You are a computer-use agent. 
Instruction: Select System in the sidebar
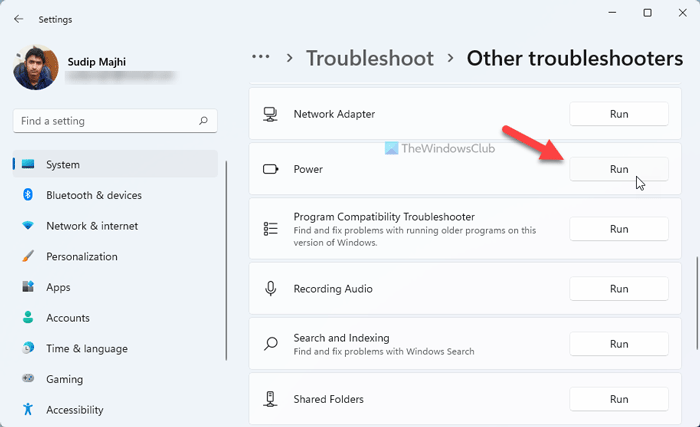tap(63, 164)
